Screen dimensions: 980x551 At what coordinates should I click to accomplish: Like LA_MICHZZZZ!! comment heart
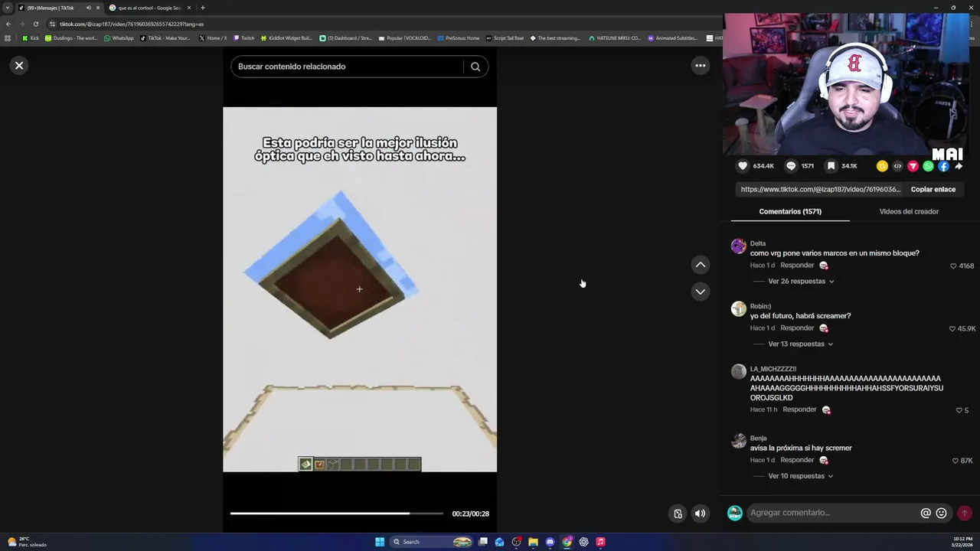click(959, 410)
